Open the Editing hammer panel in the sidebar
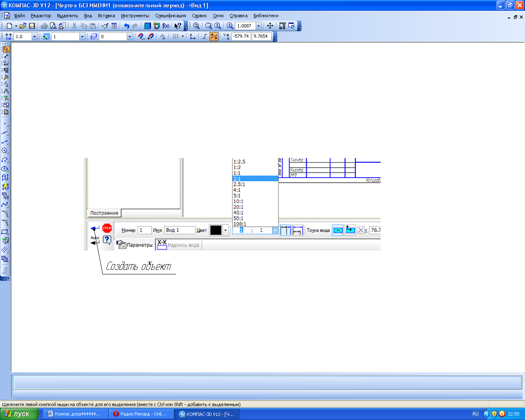Viewport: 525px width, 420px height. 6,77
